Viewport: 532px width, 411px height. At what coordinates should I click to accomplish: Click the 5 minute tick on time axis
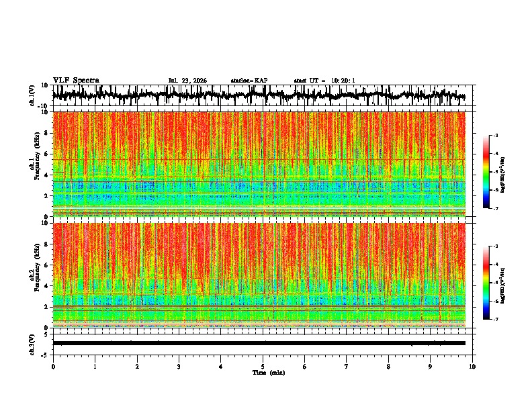(263, 367)
